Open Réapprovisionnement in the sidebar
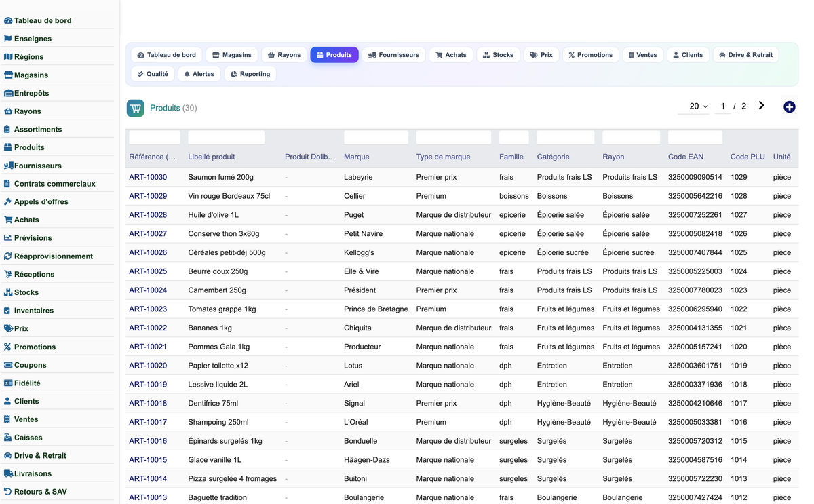This screenshot has width=814, height=504. pos(48,256)
